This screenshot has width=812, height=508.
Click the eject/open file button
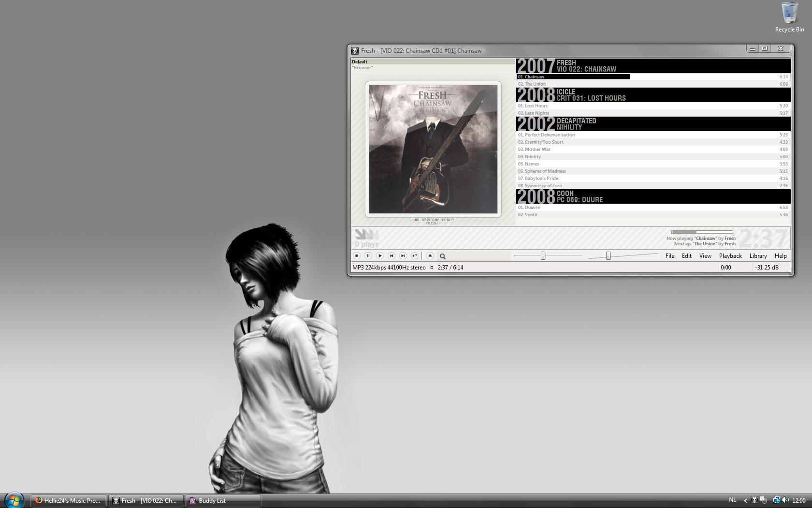(x=430, y=256)
